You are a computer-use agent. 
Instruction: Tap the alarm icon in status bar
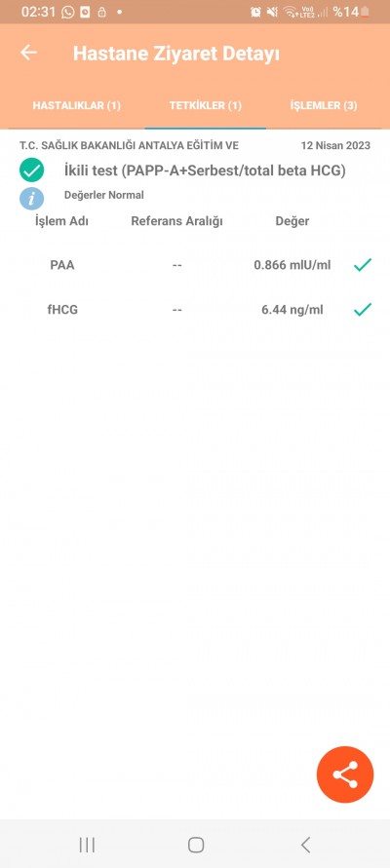[x=255, y=12]
